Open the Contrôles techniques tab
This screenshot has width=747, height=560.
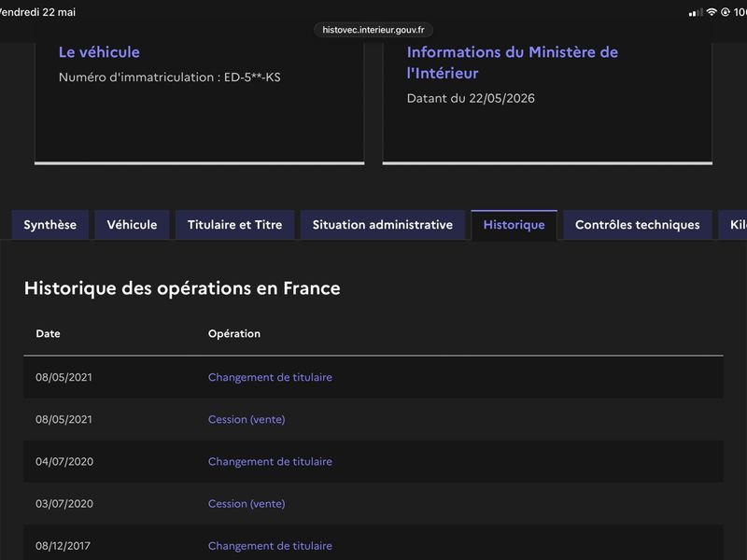pyautogui.click(x=638, y=225)
